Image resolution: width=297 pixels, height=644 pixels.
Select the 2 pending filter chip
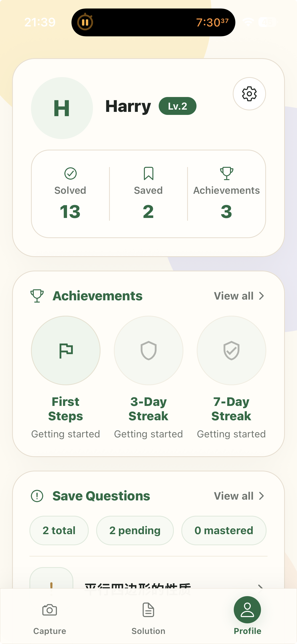pyautogui.click(x=135, y=530)
